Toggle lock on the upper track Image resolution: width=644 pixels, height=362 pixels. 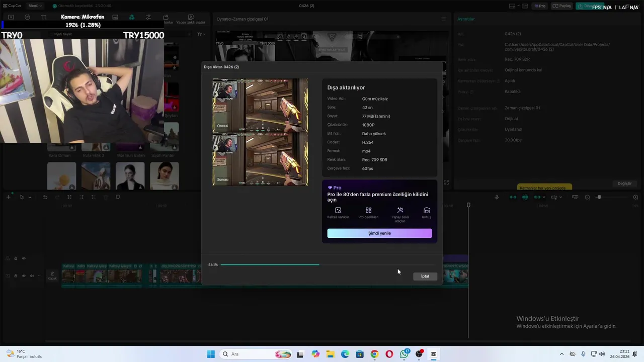[x=16, y=258]
